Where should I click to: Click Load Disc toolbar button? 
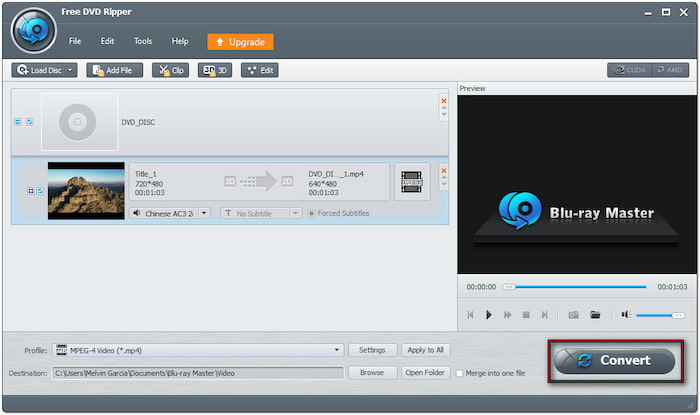(x=39, y=70)
